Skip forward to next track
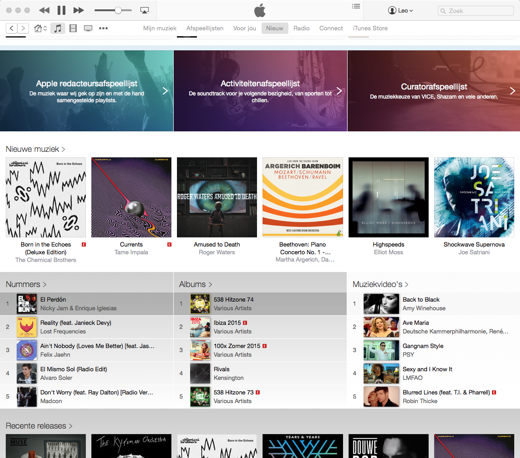The image size is (520, 458). (78, 10)
